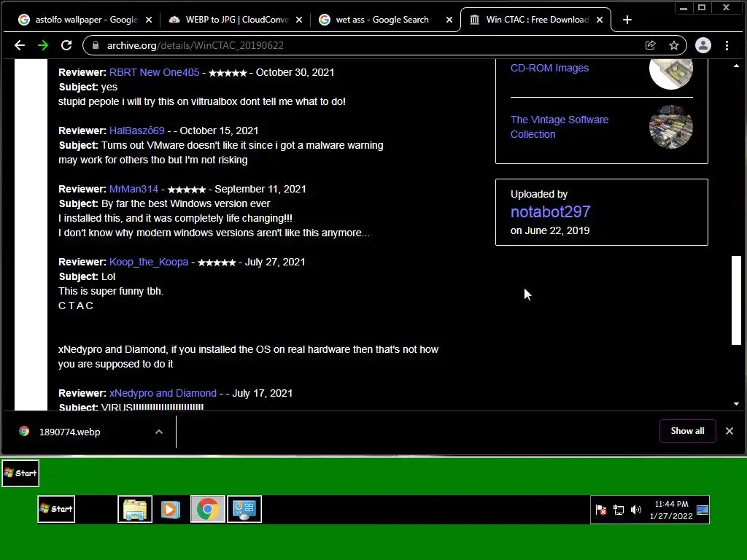Open CD-ROM Images collection link
The height and width of the screenshot is (560, 747).
(x=549, y=68)
